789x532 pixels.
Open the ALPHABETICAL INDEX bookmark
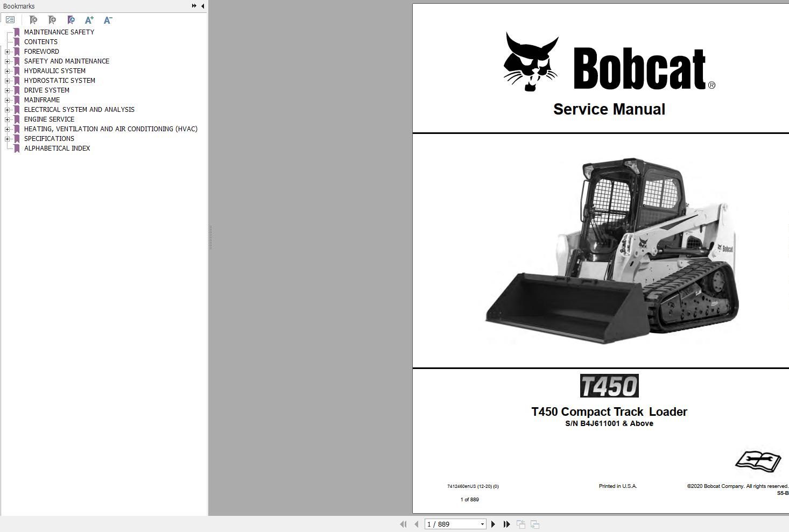(57, 148)
